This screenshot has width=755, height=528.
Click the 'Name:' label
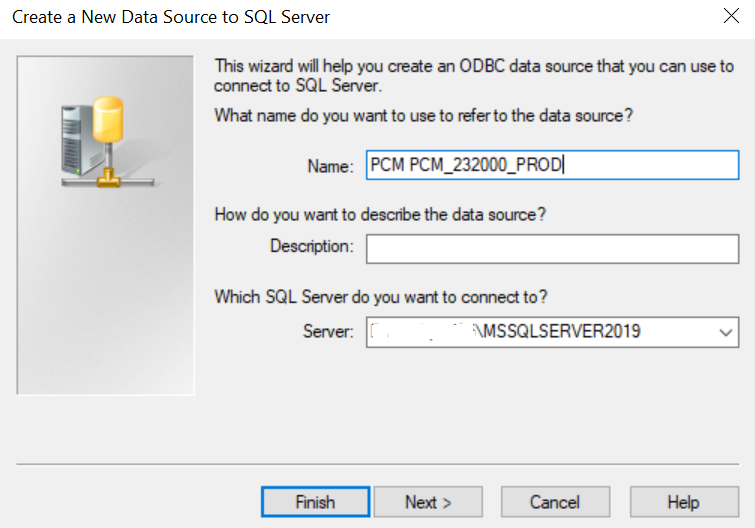click(330, 166)
